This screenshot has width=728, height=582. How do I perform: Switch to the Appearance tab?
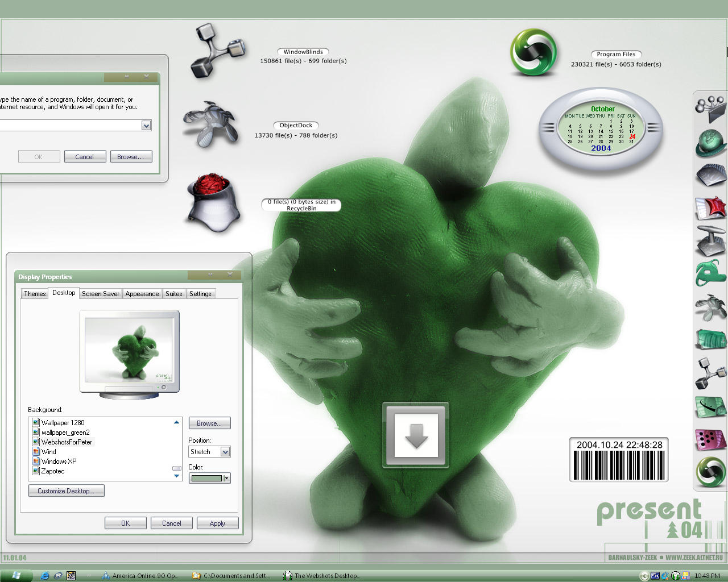click(142, 294)
